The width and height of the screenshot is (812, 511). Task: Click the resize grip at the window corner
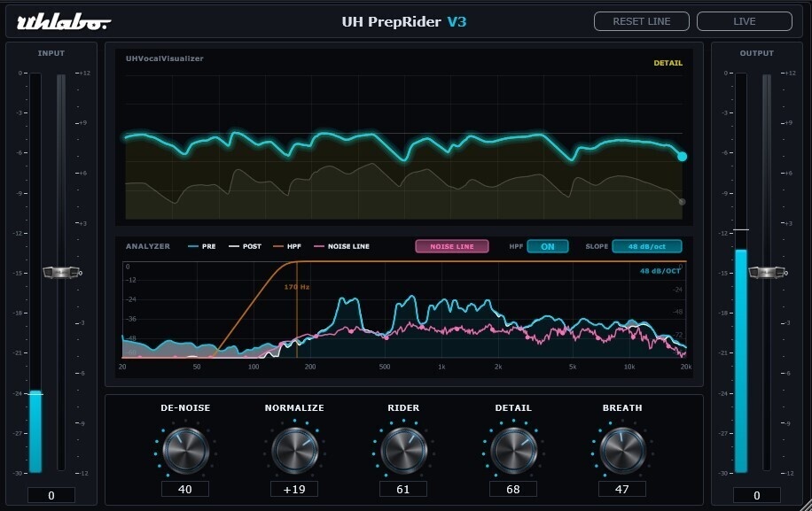pos(806,505)
